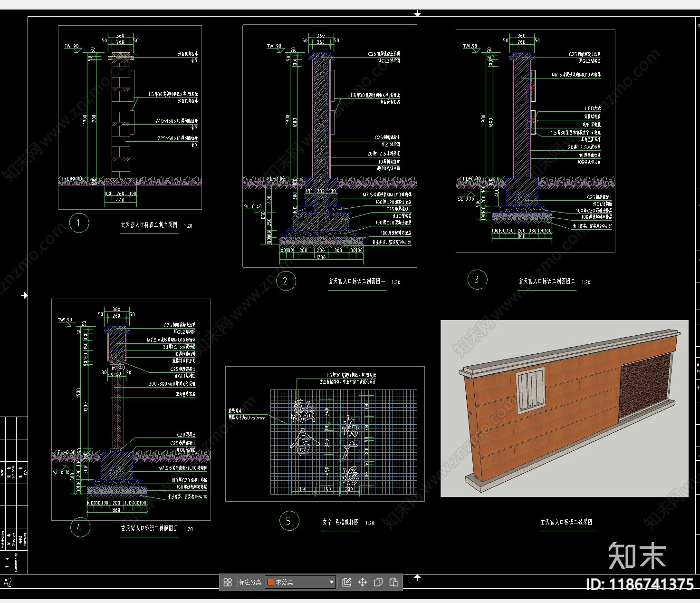Viewport: 700px width, 603px height.
Task: Click the A2 sheet size label
Action: pyautogui.click(x=8, y=583)
